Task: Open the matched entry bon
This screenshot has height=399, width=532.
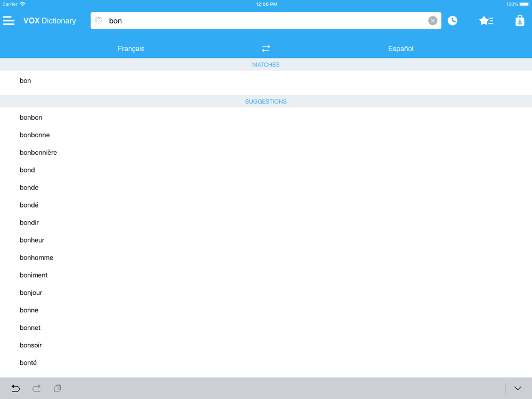Action: [x=266, y=80]
